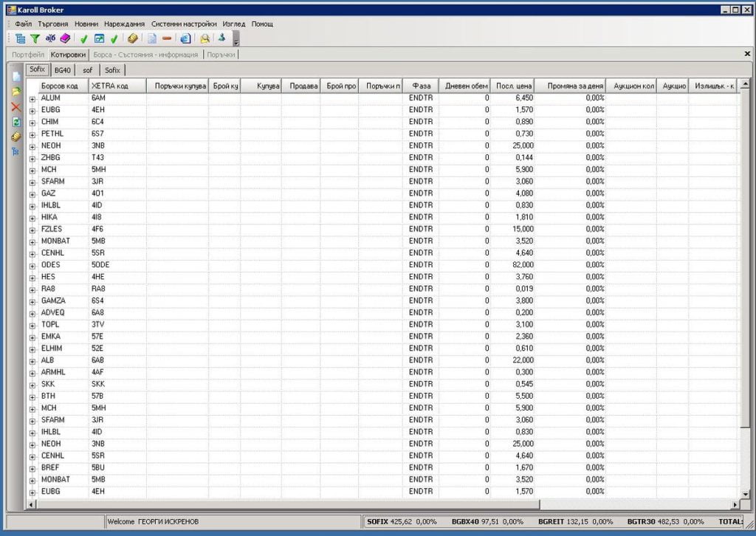This screenshot has width=756, height=536.
Task: Click the Промяна за деня column header
Action: click(x=571, y=86)
